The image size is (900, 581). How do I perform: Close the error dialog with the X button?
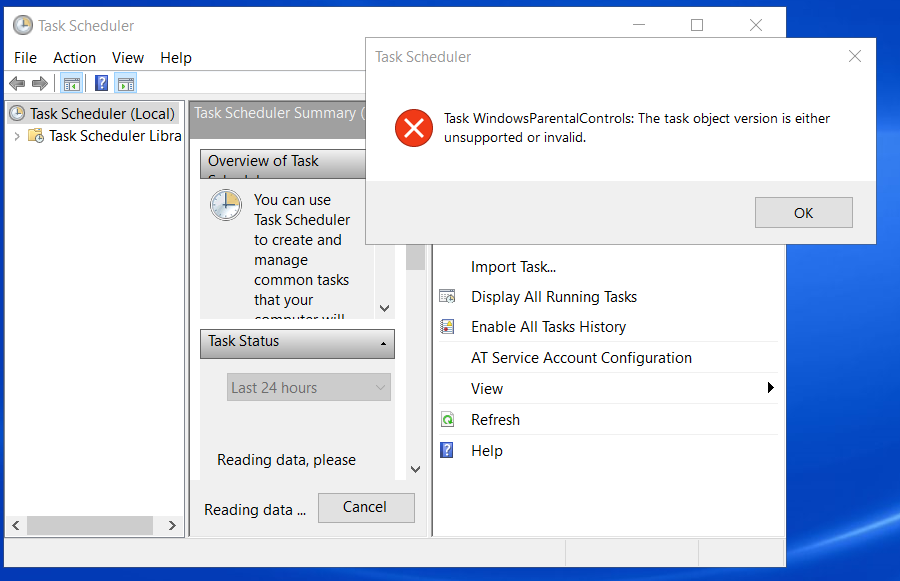pyautogui.click(x=855, y=56)
